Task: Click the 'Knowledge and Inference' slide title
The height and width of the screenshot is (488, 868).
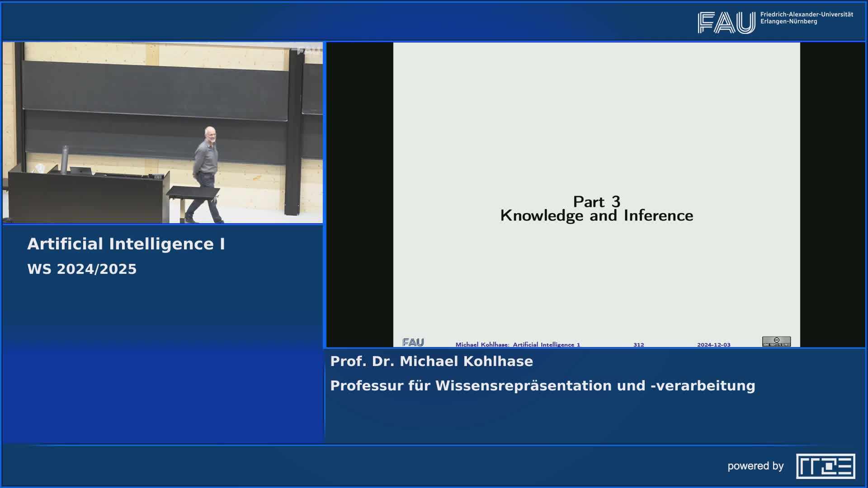Action: [x=596, y=216]
